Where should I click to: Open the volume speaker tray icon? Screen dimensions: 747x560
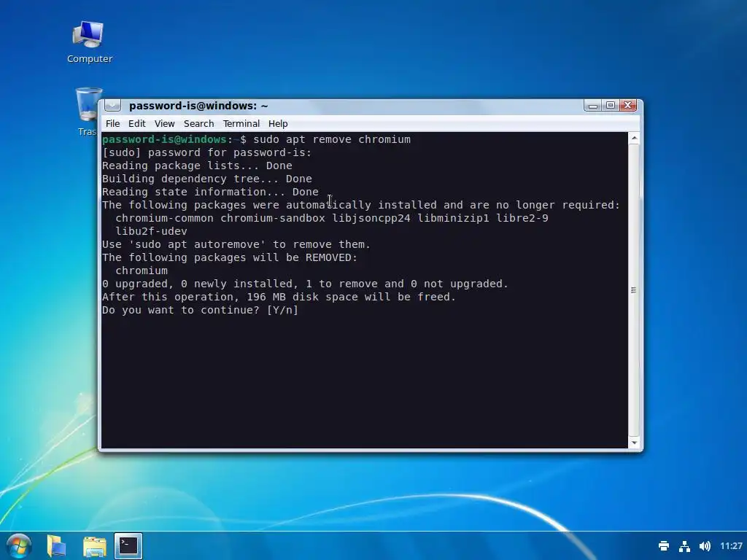[x=705, y=545]
